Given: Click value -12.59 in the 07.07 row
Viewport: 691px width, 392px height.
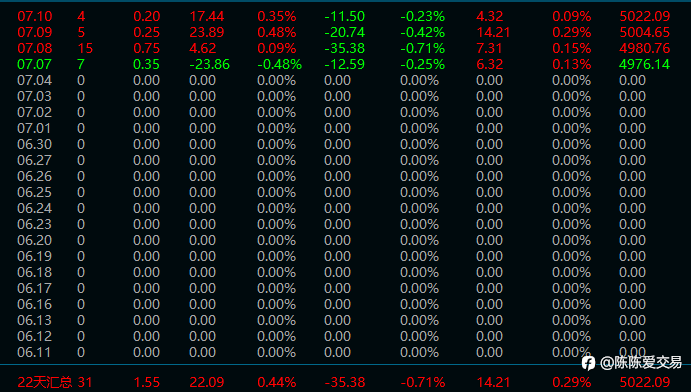Looking at the screenshot, I should [x=345, y=64].
